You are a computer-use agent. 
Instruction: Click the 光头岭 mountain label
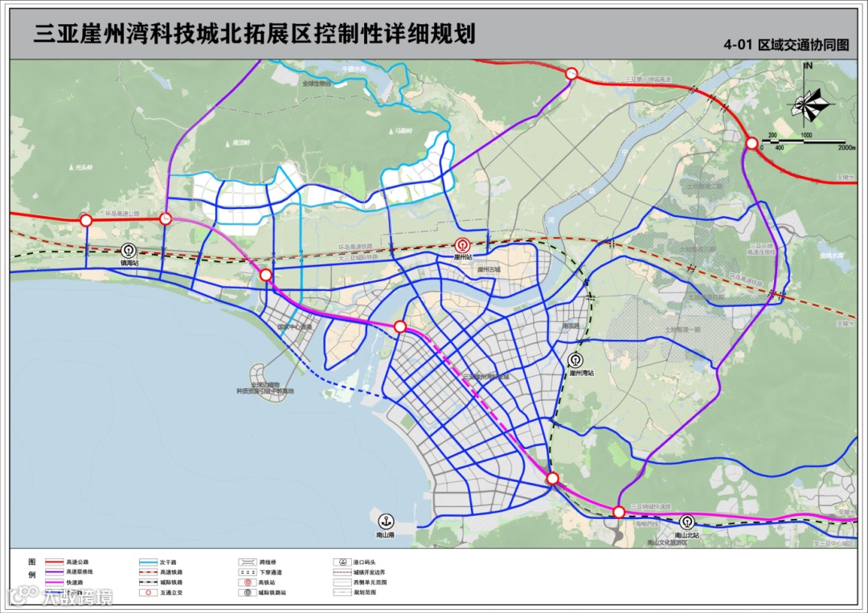point(84,167)
